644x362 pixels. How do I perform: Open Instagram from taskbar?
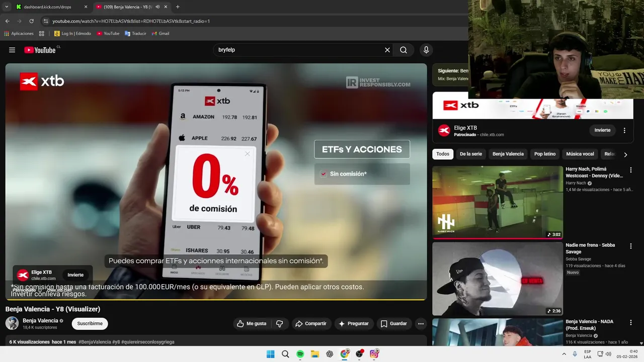[x=374, y=354]
